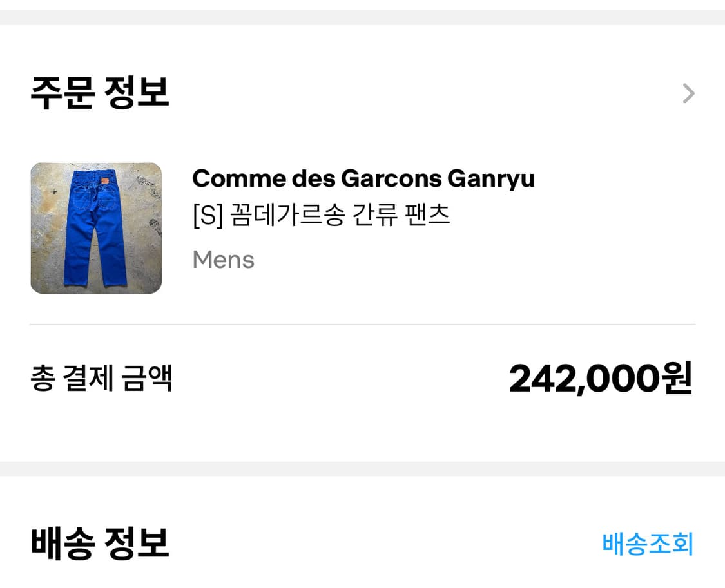Tap the 배송 정보 section heading
Viewport: 725px width, 588px height.
[x=100, y=543]
